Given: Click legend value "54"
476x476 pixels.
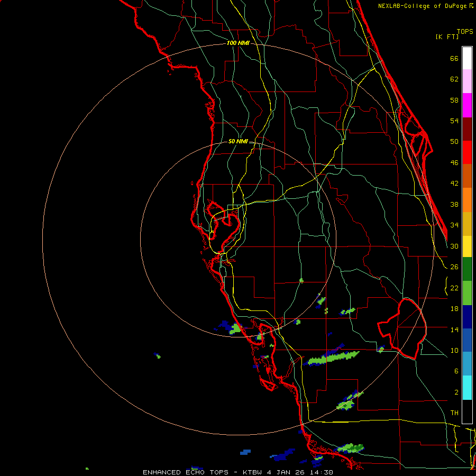Looking at the screenshot, I should pos(454,121).
